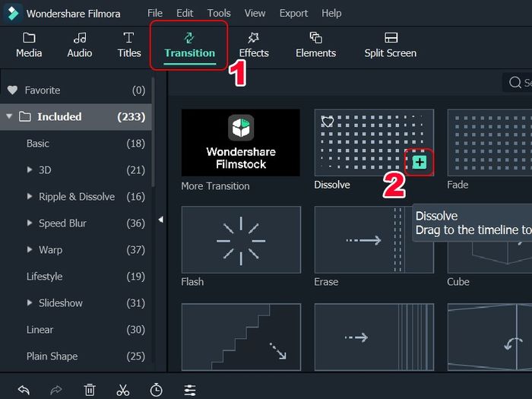
Task: Expand the Ripple & Dissolve category
Action: (30, 196)
